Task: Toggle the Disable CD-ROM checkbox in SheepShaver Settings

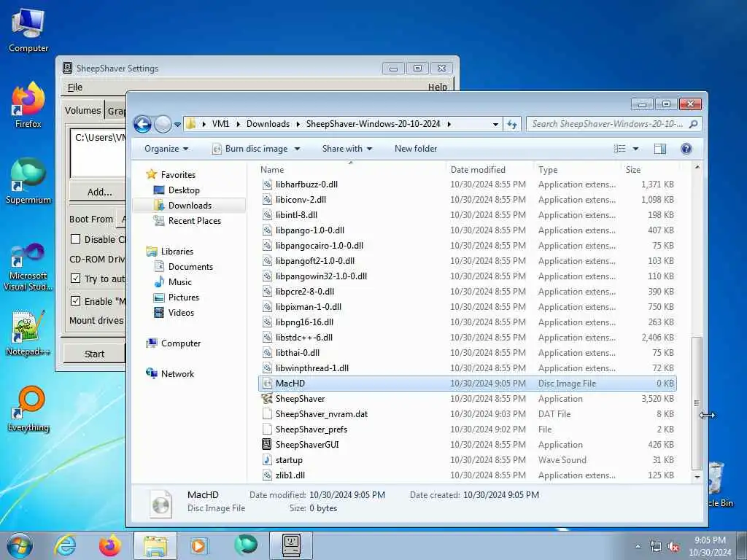Action: point(75,239)
